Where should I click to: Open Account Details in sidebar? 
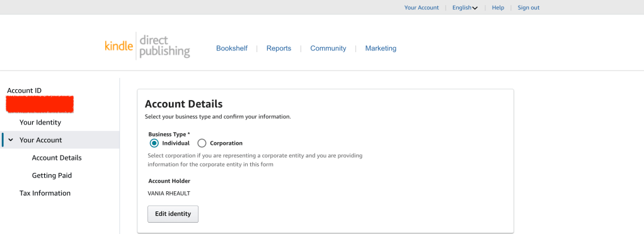(x=57, y=158)
